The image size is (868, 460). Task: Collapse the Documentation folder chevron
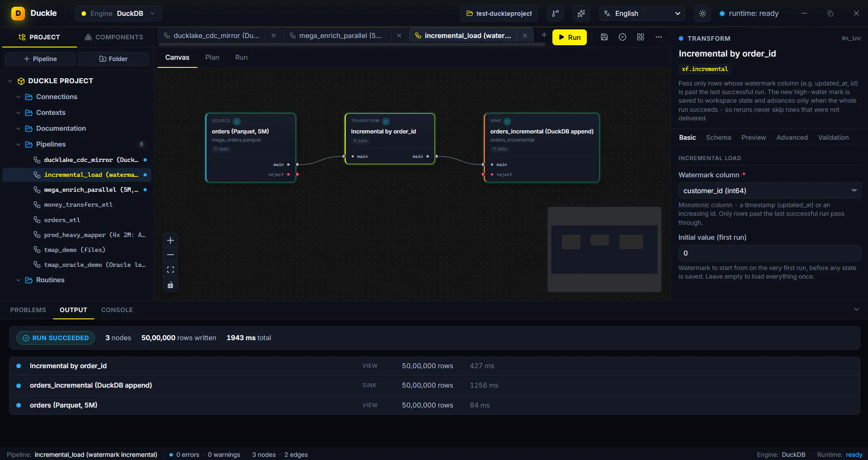click(x=18, y=128)
